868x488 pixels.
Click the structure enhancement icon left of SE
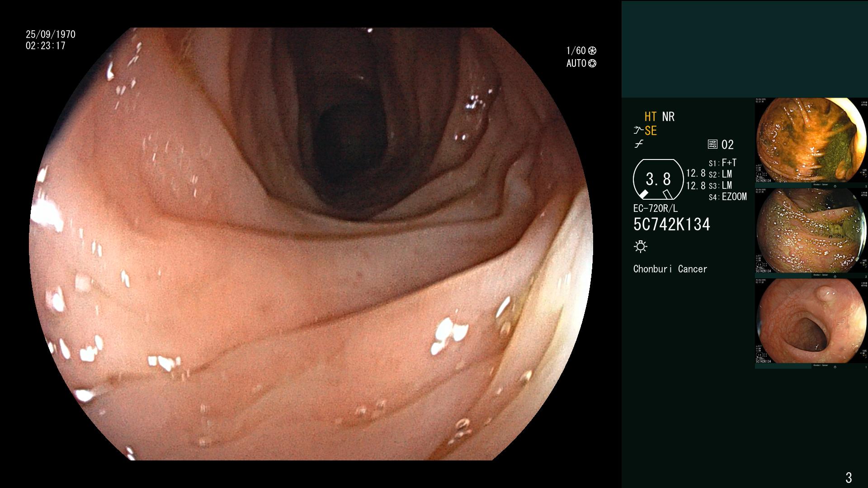pos(638,131)
